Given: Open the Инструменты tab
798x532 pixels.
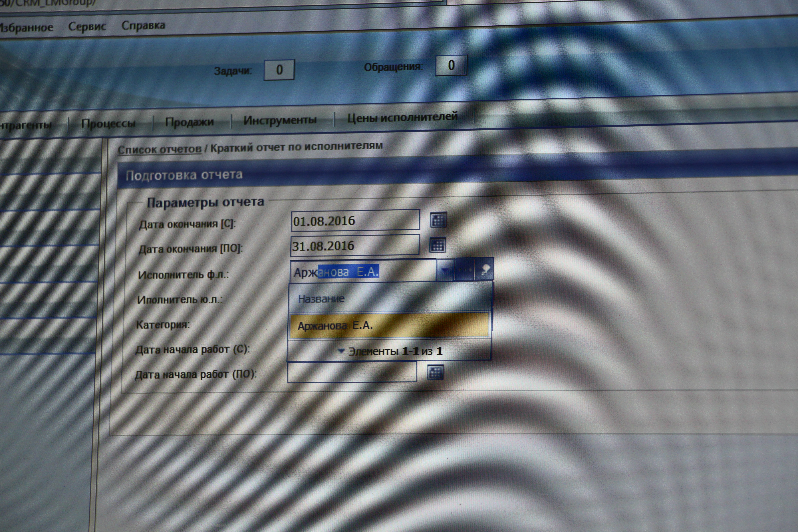Looking at the screenshot, I should [280, 120].
